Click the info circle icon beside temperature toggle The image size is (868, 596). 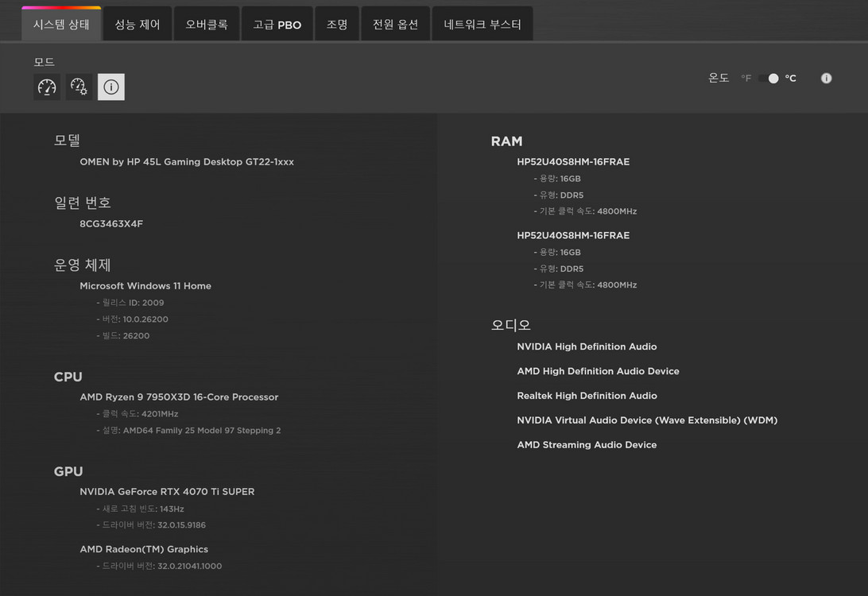826,78
